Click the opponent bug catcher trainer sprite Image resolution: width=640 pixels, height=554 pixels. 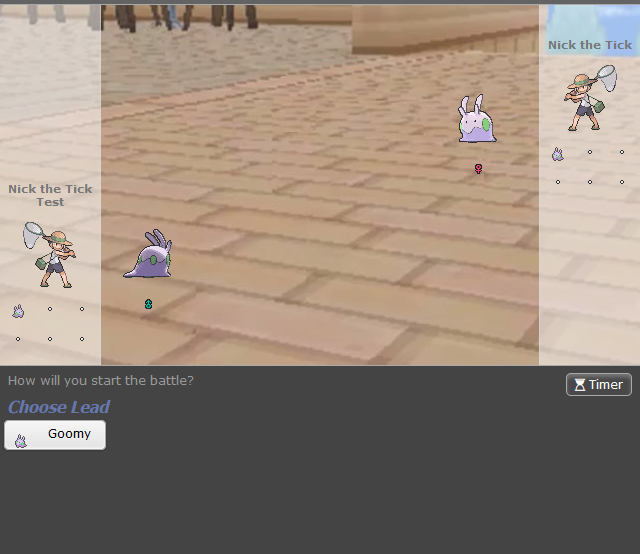[590, 98]
